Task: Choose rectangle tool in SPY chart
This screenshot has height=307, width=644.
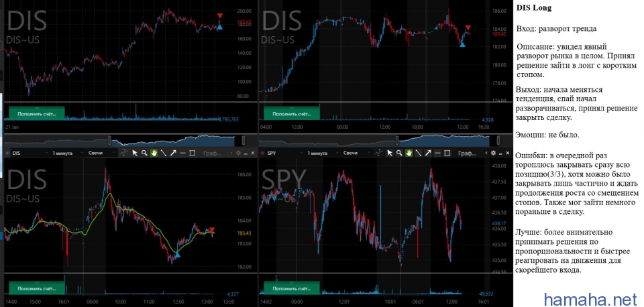Action: (x=447, y=153)
